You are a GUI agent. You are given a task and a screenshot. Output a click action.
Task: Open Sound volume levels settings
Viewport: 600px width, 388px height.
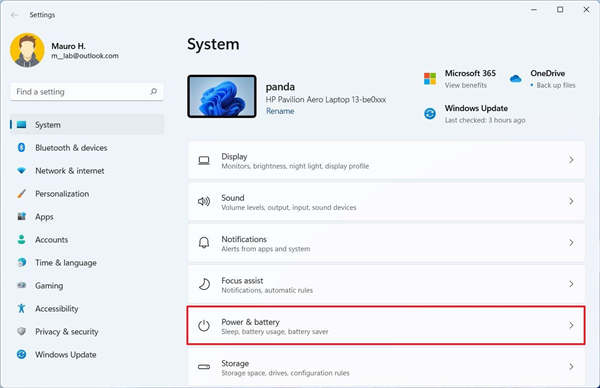(386, 201)
